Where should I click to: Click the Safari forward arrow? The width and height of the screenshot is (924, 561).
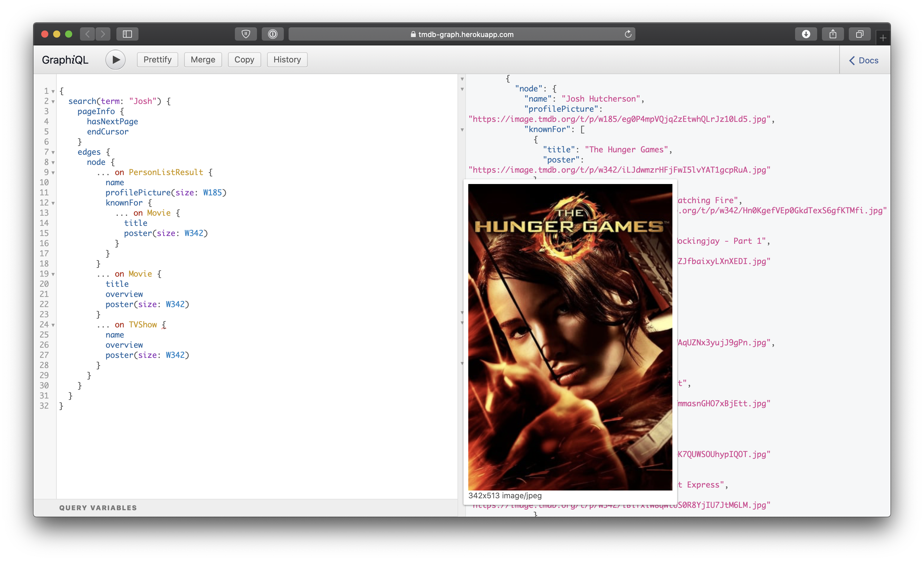click(103, 34)
